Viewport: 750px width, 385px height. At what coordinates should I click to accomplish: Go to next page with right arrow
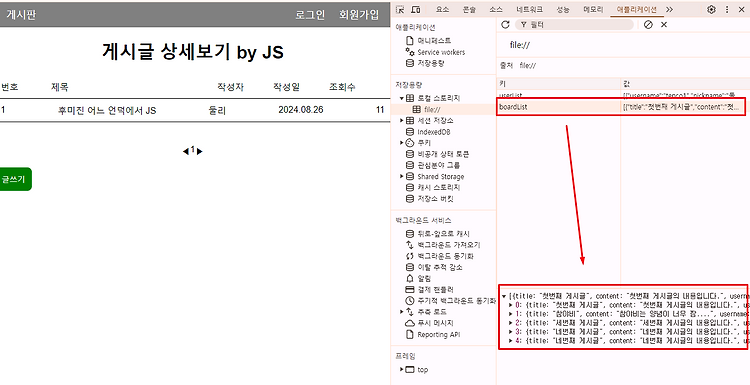200,151
